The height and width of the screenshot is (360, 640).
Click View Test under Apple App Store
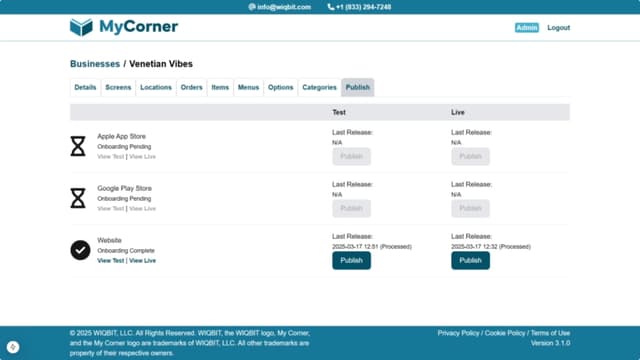(x=111, y=156)
